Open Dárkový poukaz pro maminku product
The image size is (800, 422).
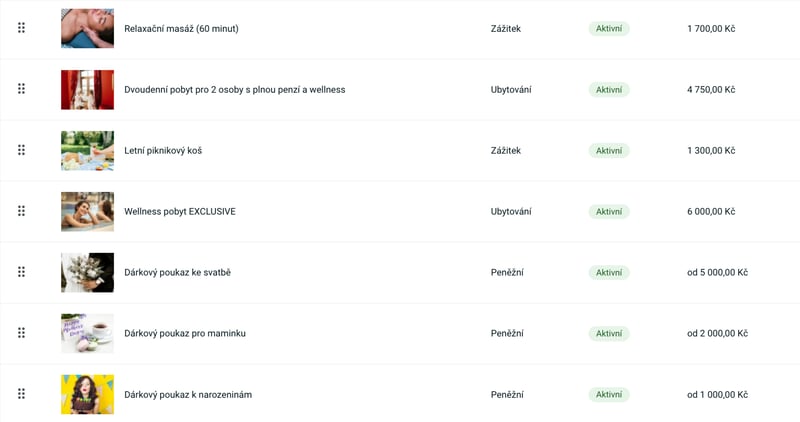[185, 334]
